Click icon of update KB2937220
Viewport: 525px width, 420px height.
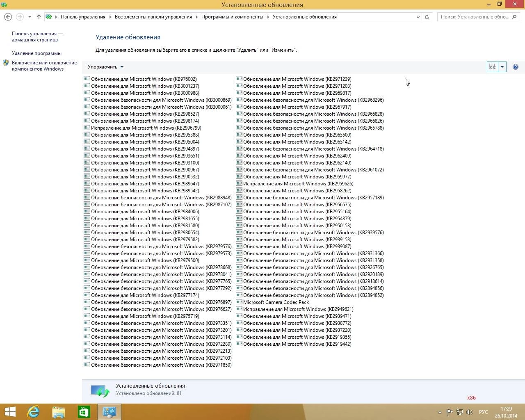(x=239, y=330)
